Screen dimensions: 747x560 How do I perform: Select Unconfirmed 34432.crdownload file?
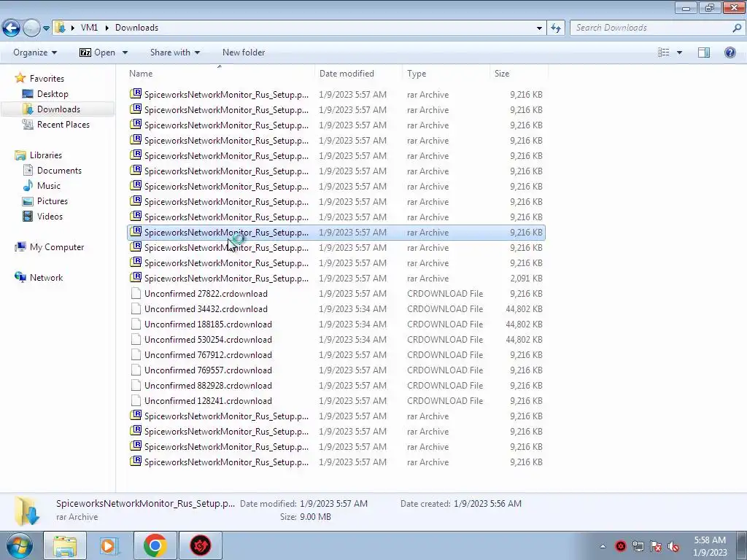[336, 308]
